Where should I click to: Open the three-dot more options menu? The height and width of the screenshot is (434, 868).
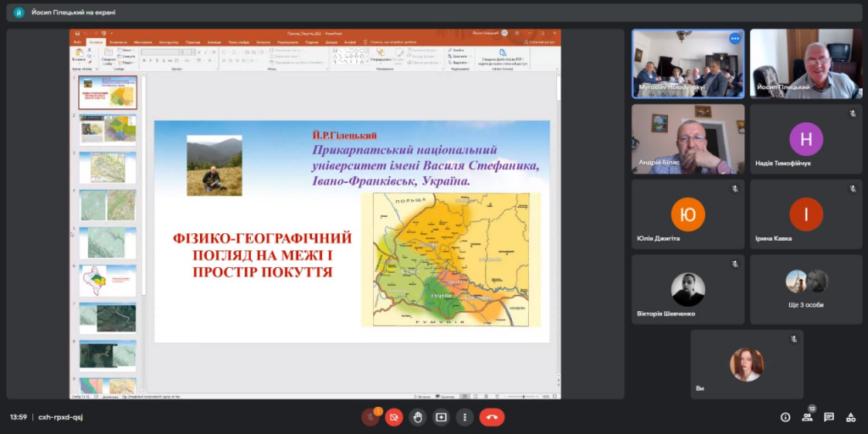pyautogui.click(x=465, y=417)
